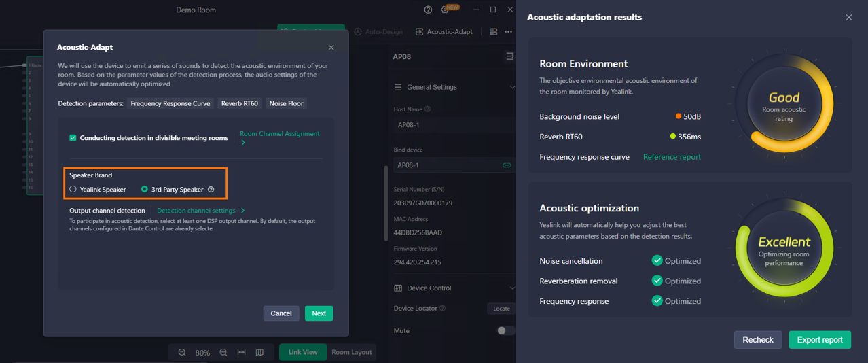The width and height of the screenshot is (868, 363).
Task: Click the Noise Floor parameter tag
Action: 286,103
